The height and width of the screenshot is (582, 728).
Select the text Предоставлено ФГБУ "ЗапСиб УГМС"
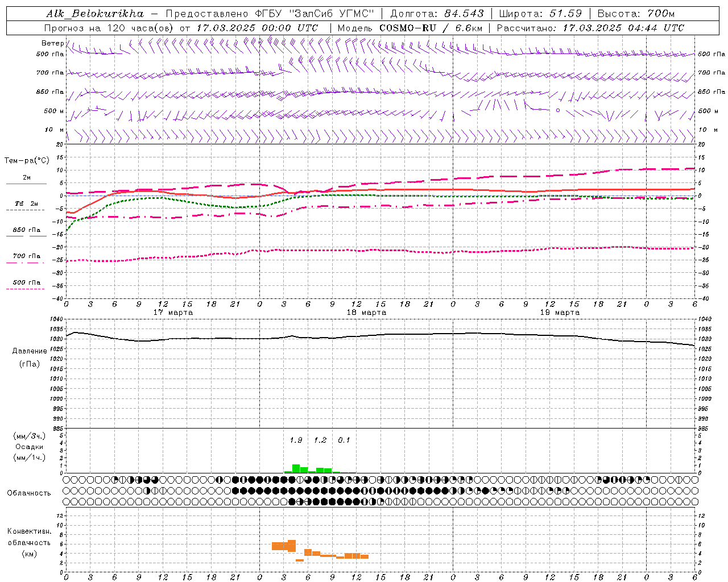point(270,14)
